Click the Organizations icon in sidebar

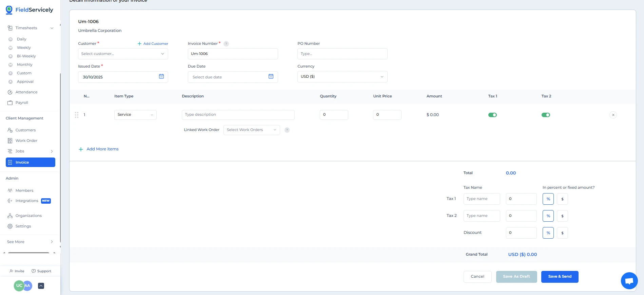tap(10, 216)
